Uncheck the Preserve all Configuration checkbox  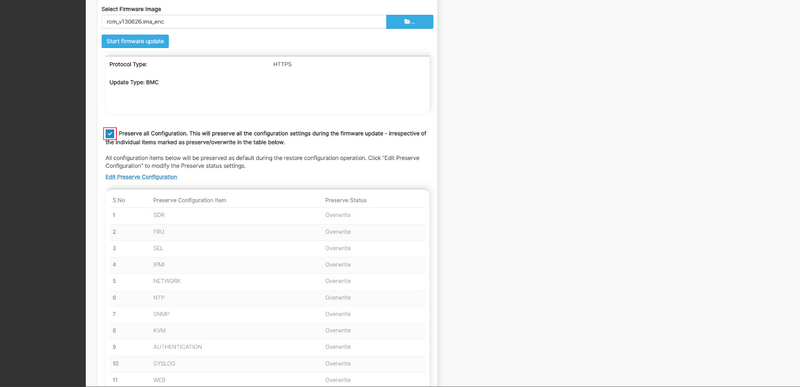[x=110, y=134]
